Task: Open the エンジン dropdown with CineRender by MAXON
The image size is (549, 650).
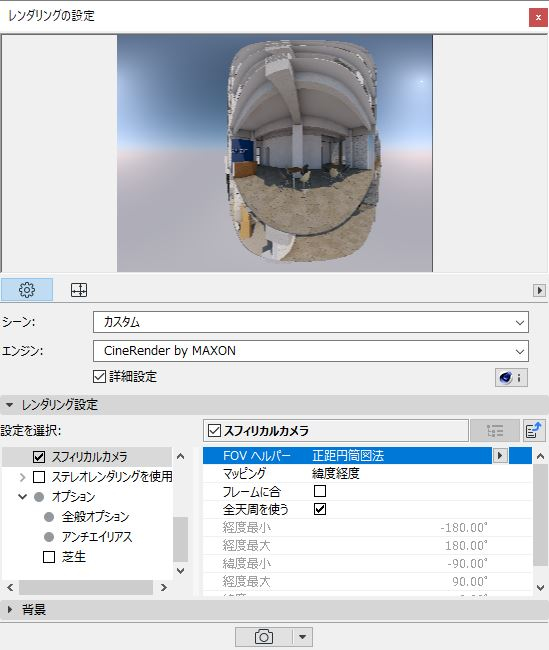Action: pos(311,351)
